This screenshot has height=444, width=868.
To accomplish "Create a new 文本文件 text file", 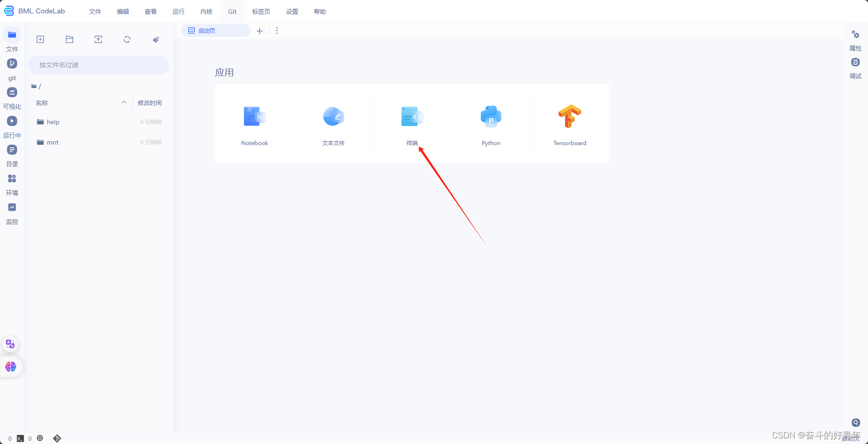I will (x=333, y=123).
